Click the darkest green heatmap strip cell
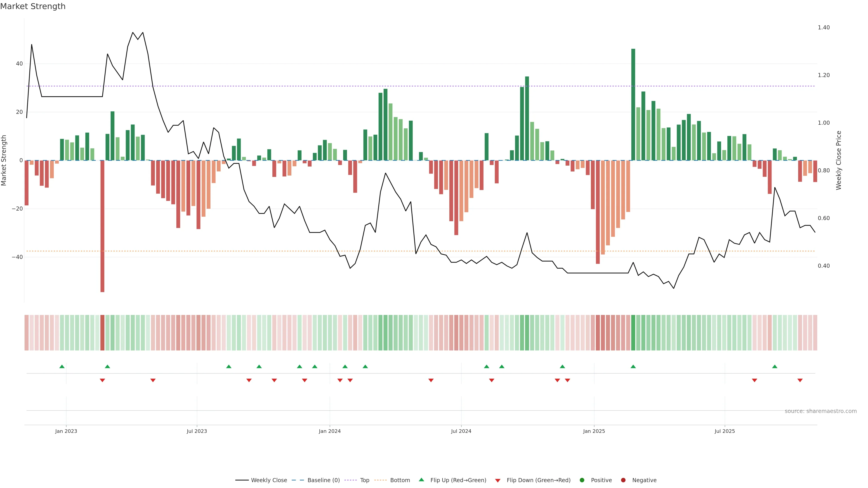Image resolution: width=868 pixels, height=488 pixels. coord(633,333)
